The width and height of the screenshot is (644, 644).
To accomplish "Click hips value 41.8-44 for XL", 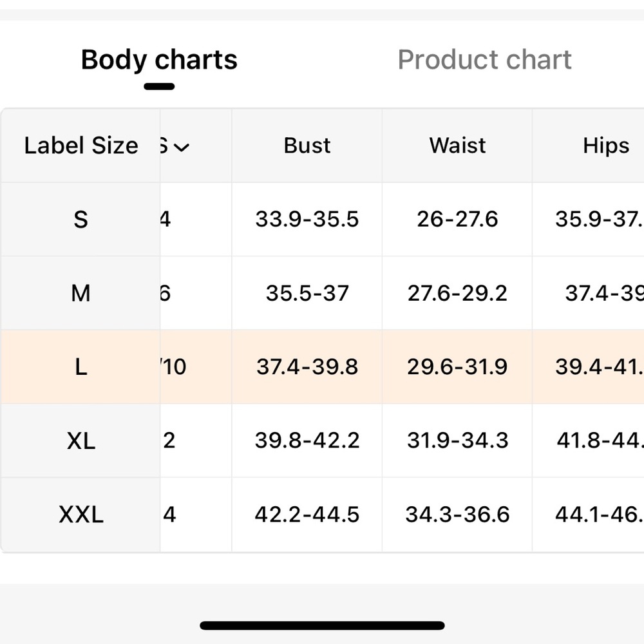I will [x=600, y=440].
